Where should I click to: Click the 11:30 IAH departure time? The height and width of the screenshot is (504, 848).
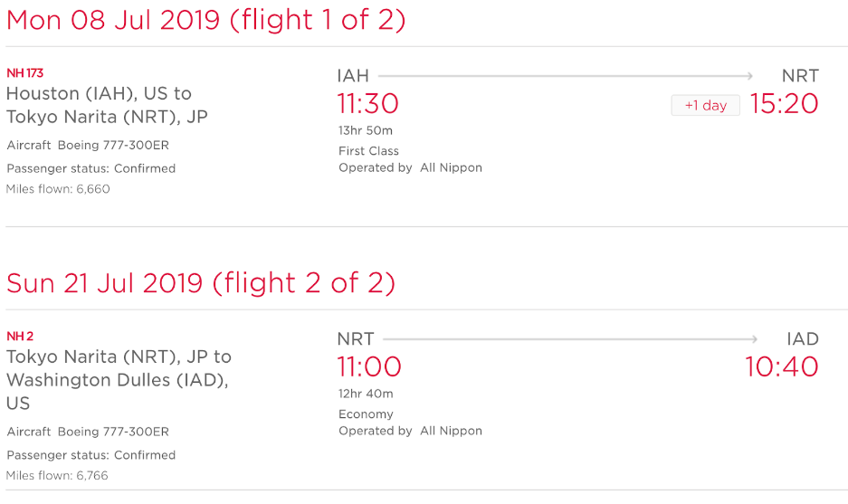pos(367,104)
